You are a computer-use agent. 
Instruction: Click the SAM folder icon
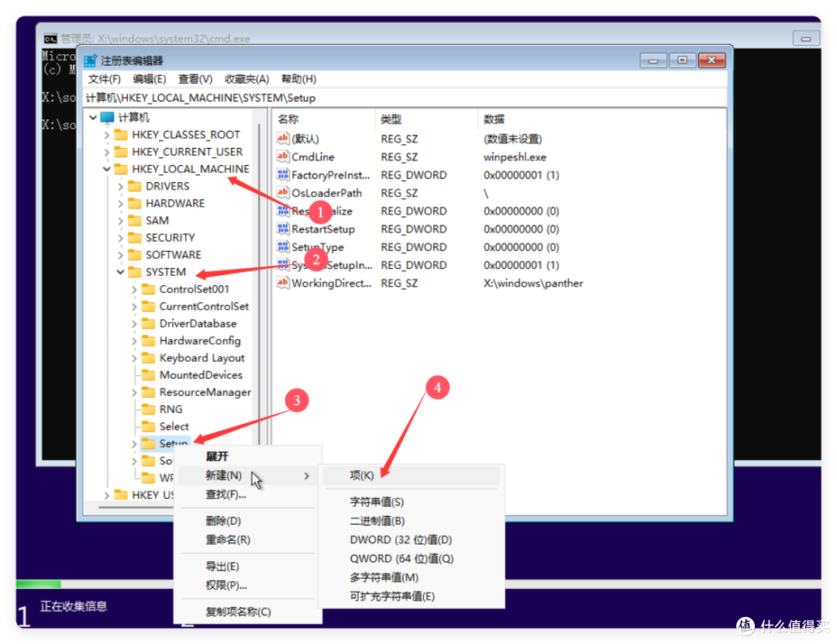[x=135, y=220]
